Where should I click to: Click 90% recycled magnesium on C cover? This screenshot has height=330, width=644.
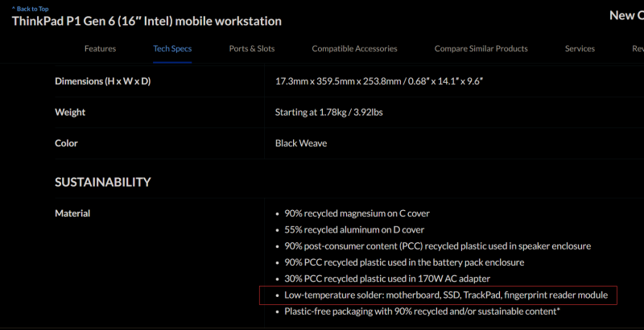357,213
